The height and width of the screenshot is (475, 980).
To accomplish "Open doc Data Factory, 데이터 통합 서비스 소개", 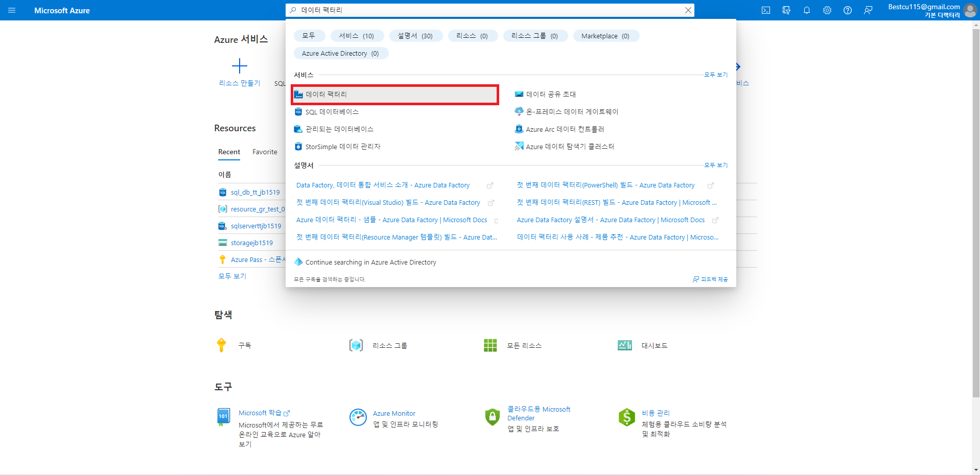I will [x=383, y=185].
